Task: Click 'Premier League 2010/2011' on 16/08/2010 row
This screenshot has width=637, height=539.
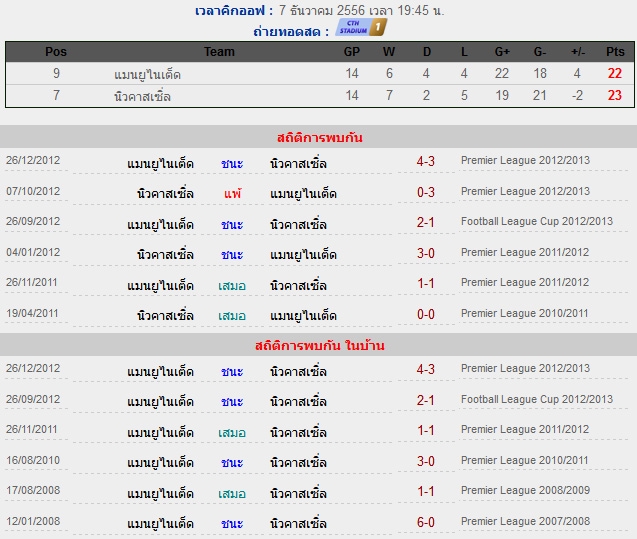Action: pos(524,460)
